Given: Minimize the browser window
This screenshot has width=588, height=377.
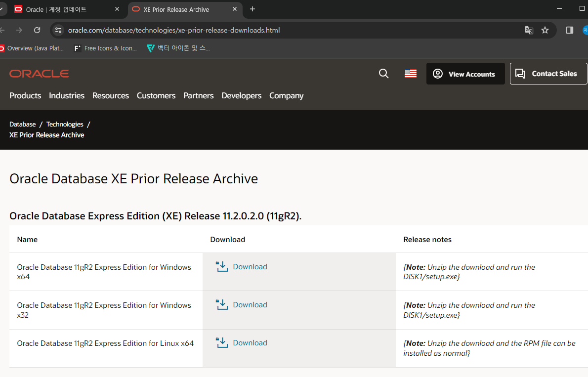Looking at the screenshot, I should tap(559, 8).
